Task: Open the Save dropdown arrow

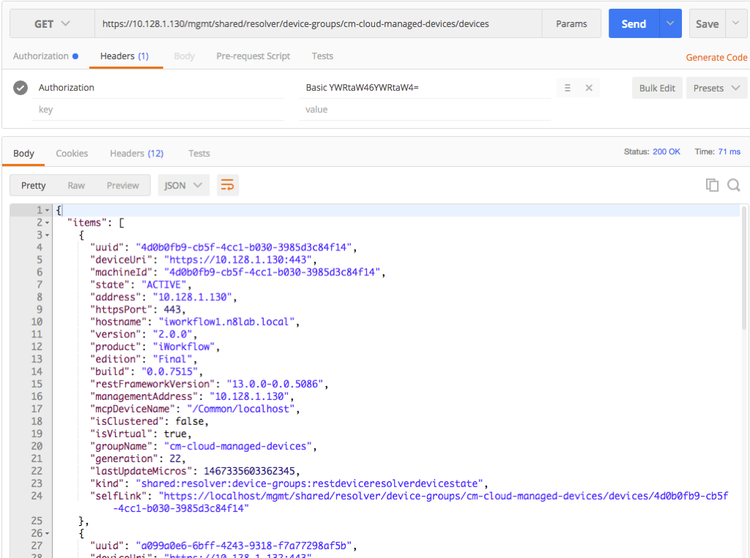Action: 735,24
